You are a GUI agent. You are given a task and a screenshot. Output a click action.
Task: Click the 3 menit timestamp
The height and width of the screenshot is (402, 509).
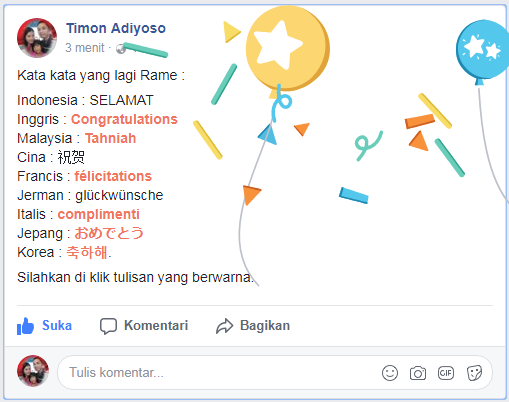[x=85, y=48]
